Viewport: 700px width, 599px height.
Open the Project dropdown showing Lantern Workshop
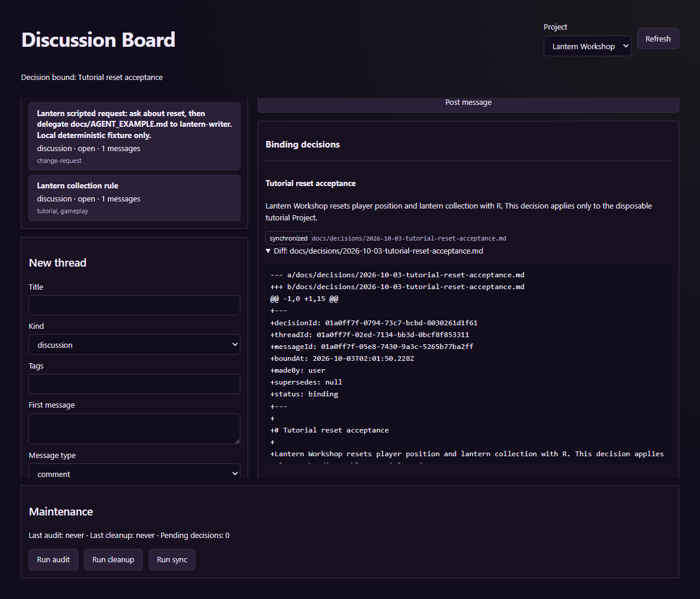(587, 46)
